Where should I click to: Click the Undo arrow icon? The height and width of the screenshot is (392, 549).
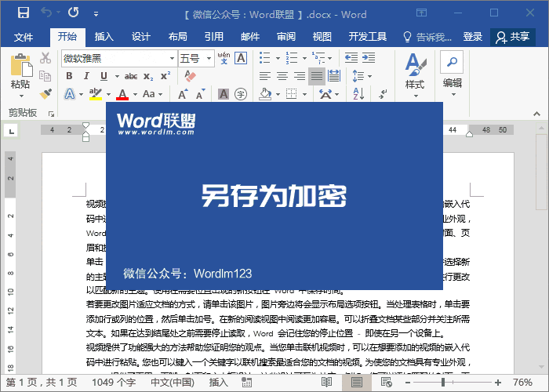46,13
